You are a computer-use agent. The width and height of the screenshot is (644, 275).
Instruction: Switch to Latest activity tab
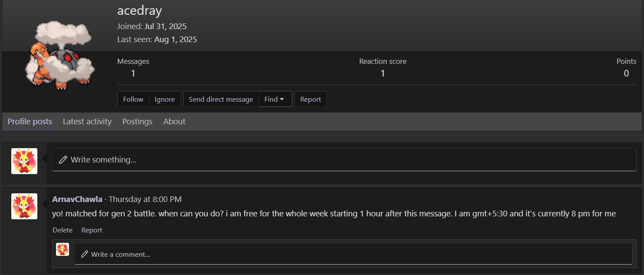[x=87, y=122]
